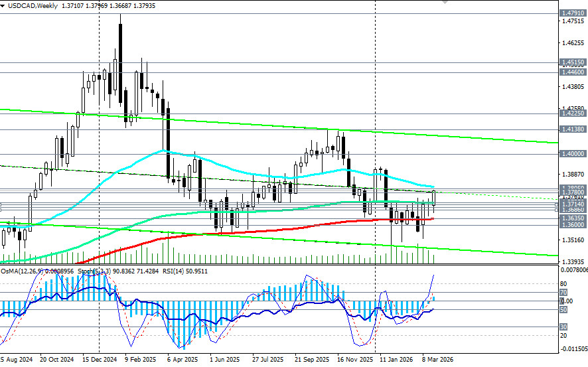Select the 1.36000 horizontal level label

tap(573, 225)
